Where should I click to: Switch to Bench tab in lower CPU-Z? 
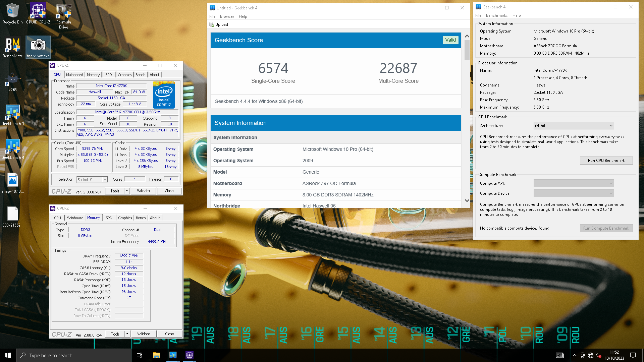[141, 218]
